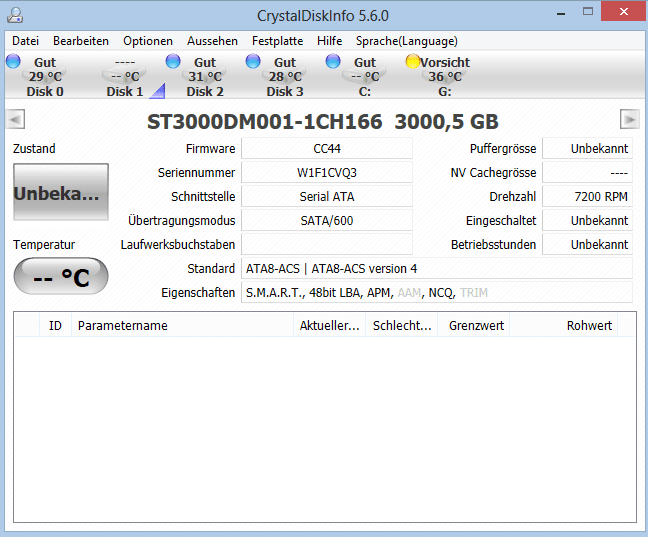Screen dimensions: 648x537
Task: Click the Temperatur label
Action: [44, 244]
